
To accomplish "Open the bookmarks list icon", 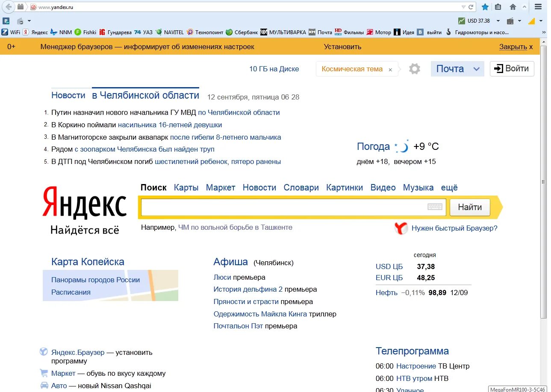I will [498, 7].
